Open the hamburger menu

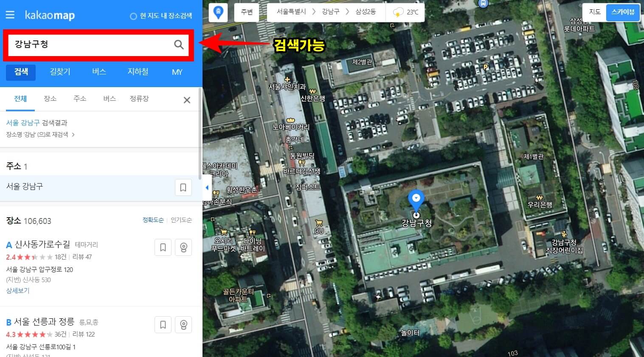[x=10, y=15]
